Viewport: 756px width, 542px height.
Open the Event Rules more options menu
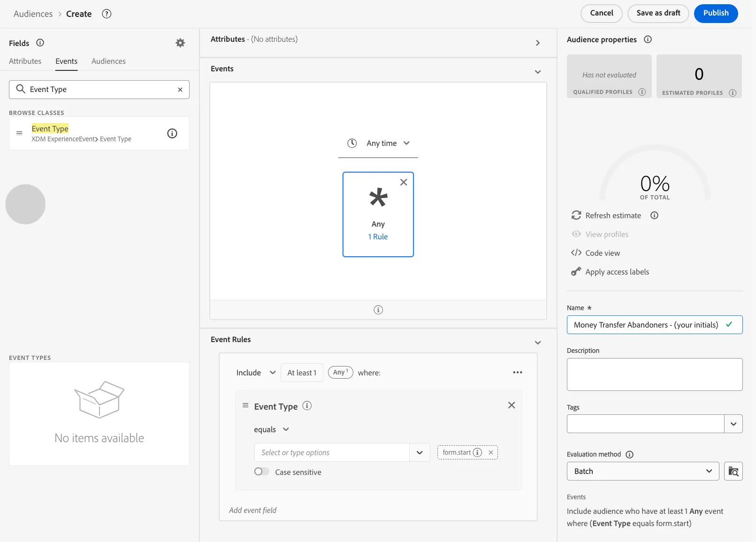518,373
